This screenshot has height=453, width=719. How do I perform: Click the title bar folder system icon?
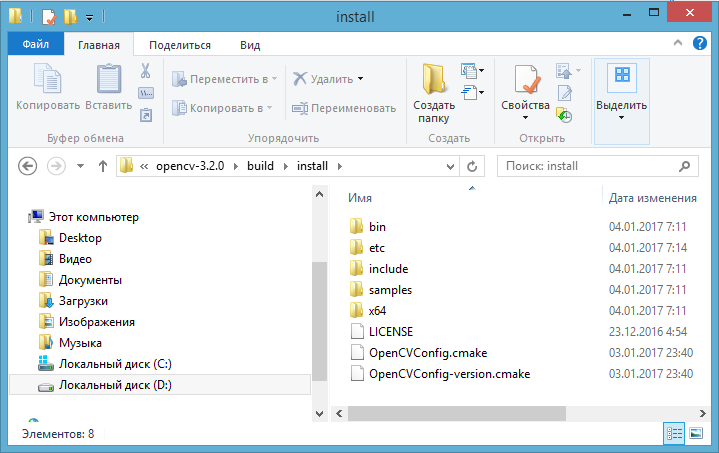point(16,16)
